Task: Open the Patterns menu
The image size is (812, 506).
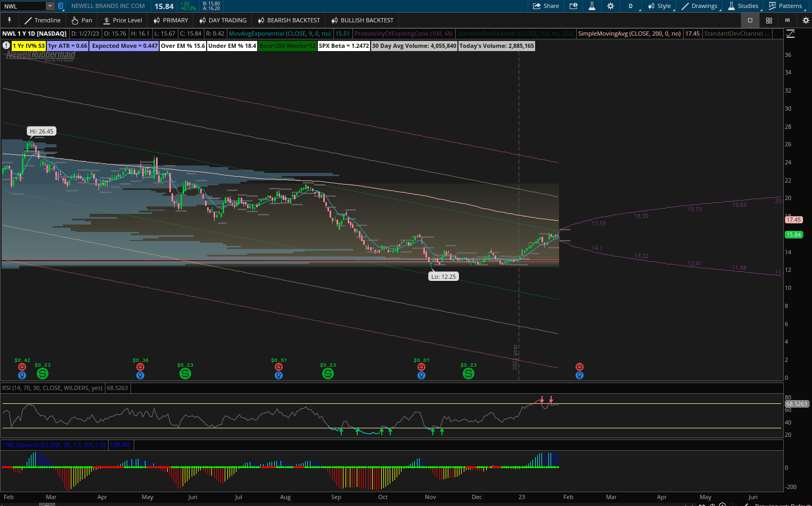Action: [787, 6]
